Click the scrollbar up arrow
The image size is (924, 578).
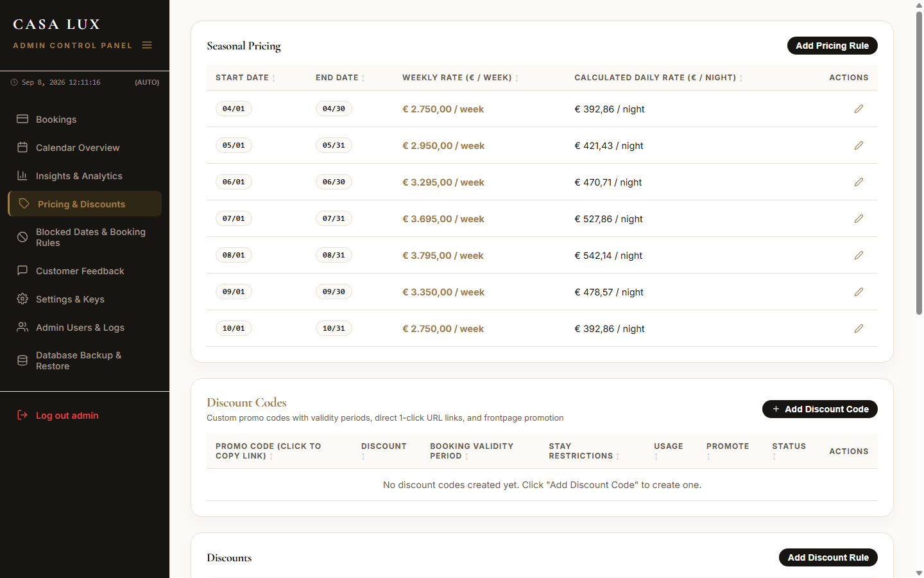(x=919, y=4)
